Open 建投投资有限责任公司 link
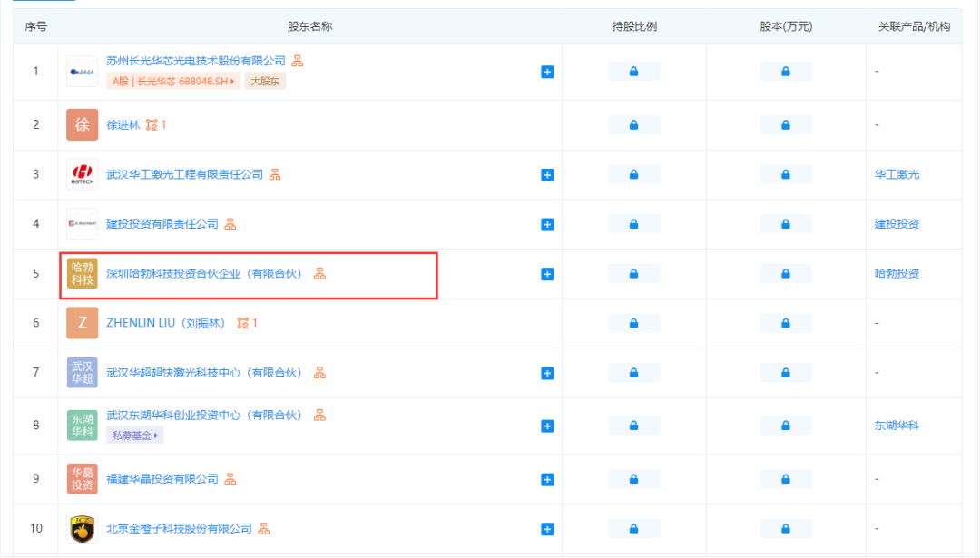The image size is (980, 558). coord(162,224)
